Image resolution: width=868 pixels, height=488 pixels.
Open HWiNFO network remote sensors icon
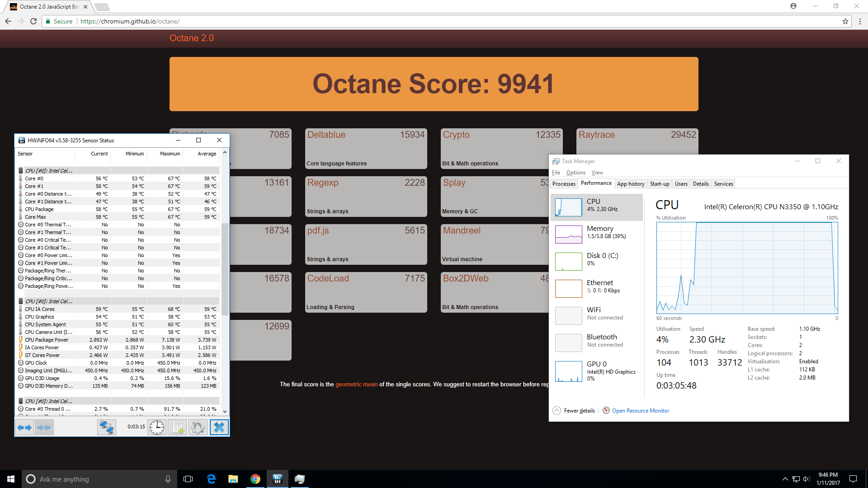click(x=107, y=427)
